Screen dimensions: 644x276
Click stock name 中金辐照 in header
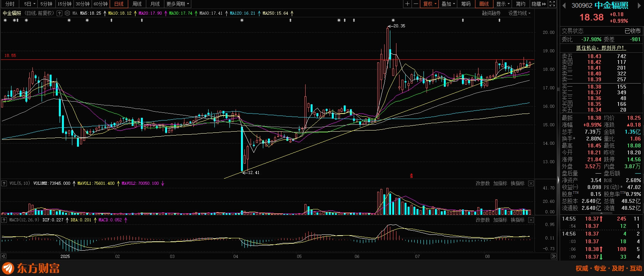coord(612,5)
